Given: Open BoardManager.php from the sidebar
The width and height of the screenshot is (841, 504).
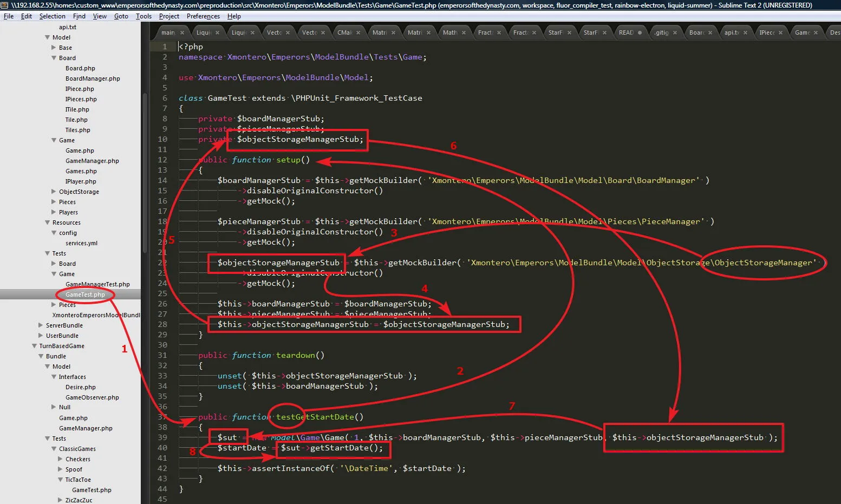Looking at the screenshot, I should (x=93, y=78).
